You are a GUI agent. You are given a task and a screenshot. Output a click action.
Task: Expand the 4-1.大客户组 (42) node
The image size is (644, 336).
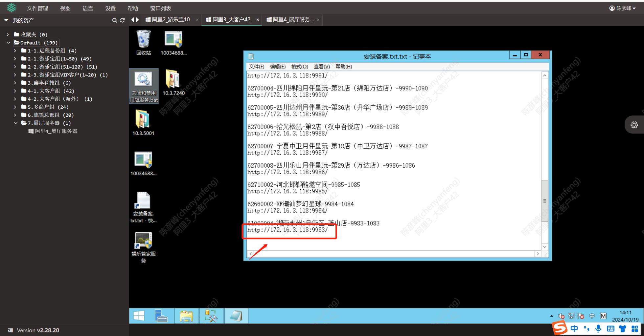pyautogui.click(x=15, y=91)
